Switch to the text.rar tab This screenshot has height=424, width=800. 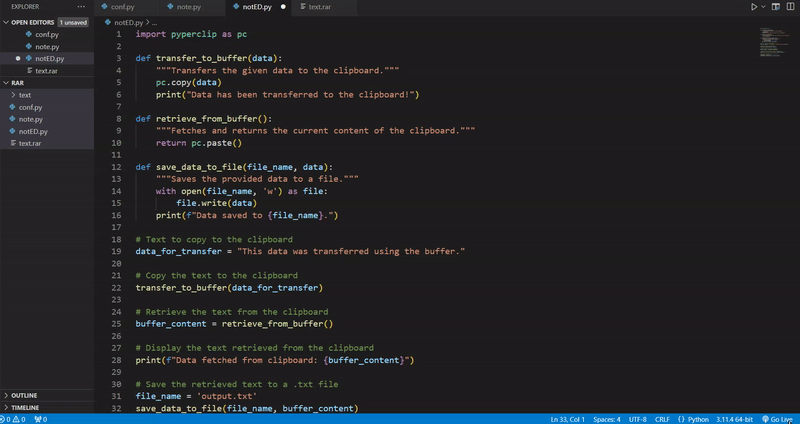click(x=319, y=7)
